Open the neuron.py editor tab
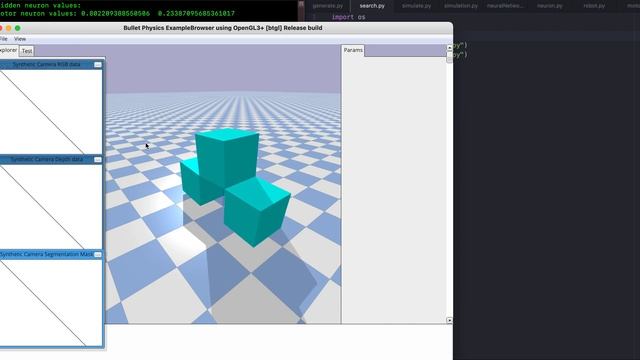 [x=550, y=6]
